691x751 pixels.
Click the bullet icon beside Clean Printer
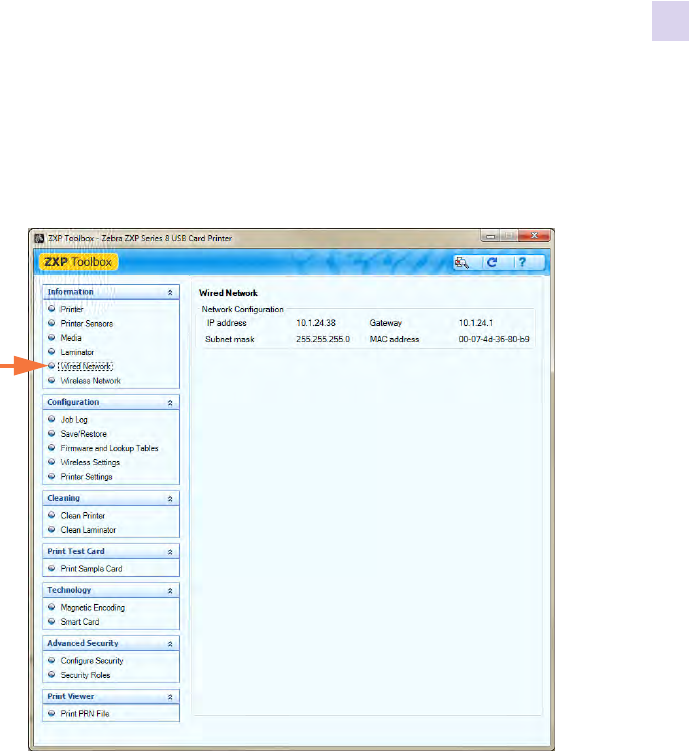click(x=52, y=515)
